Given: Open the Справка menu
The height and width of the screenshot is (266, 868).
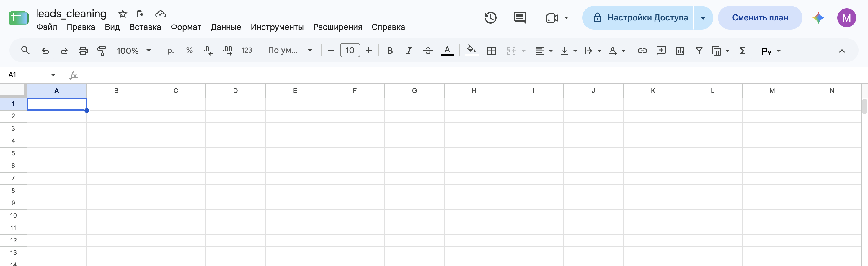Looking at the screenshot, I should pos(388,27).
